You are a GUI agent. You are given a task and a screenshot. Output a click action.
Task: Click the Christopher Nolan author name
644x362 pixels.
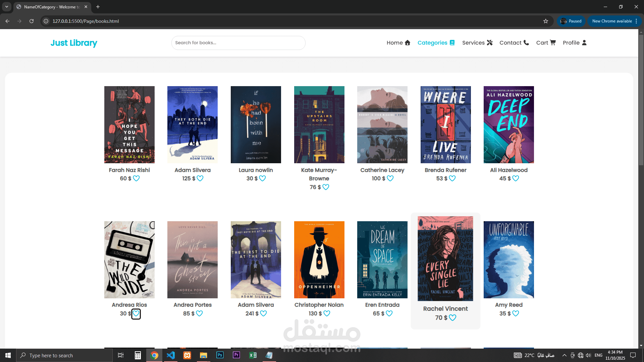319,305
